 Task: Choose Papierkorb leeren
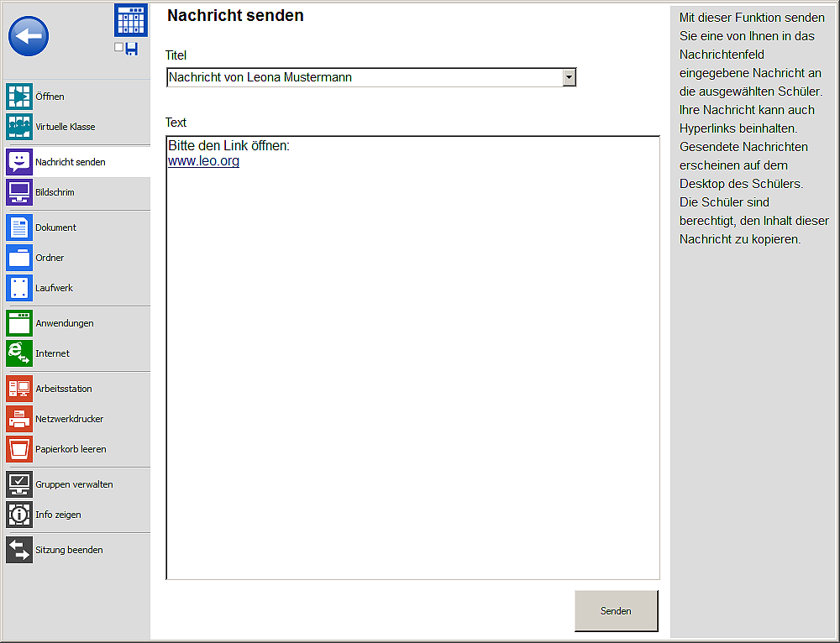point(19,449)
